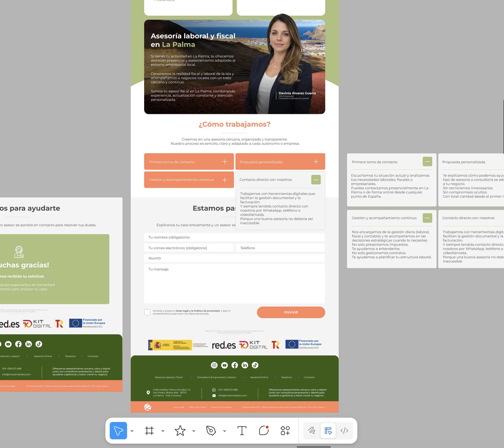The width and height of the screenshot is (504, 448).
Task: Click the 'Tu mensaje' text area
Action: click(x=234, y=284)
